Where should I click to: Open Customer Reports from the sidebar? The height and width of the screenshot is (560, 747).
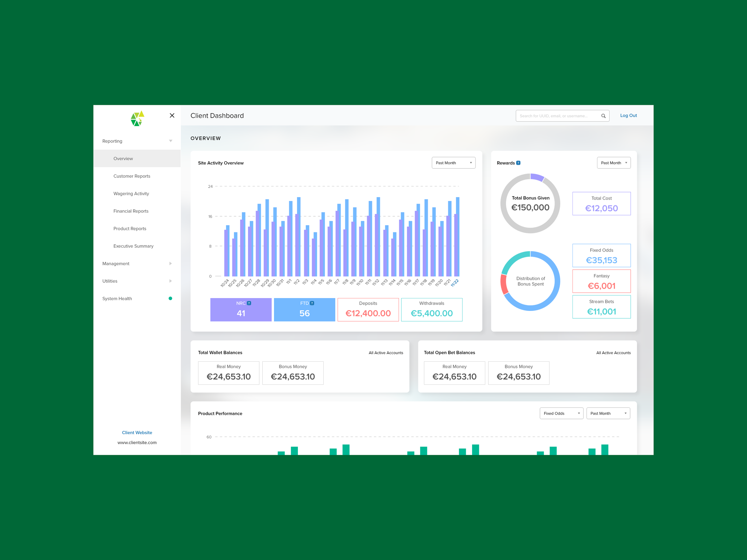coord(132,176)
